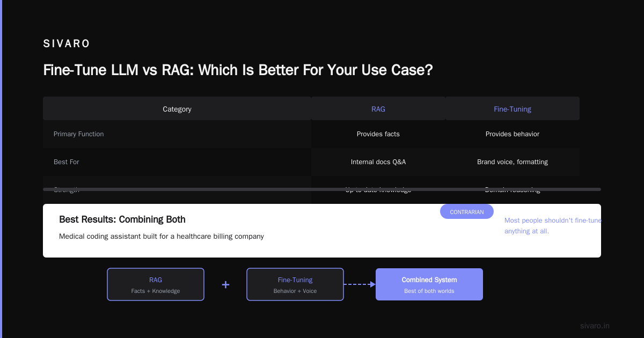
Task: Open the sivaro.in footer link
Action: coord(595,326)
